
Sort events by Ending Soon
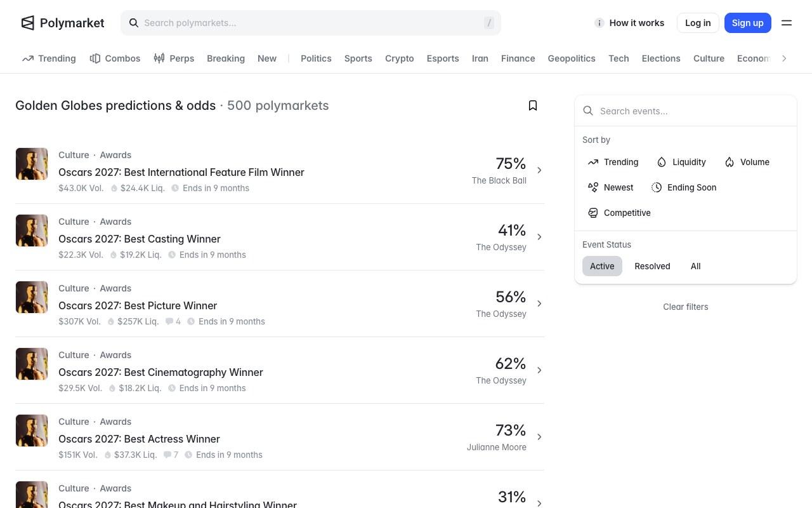[x=684, y=187]
